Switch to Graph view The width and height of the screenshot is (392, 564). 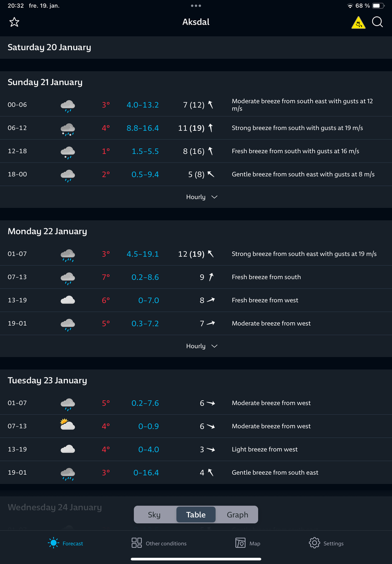coord(237,514)
